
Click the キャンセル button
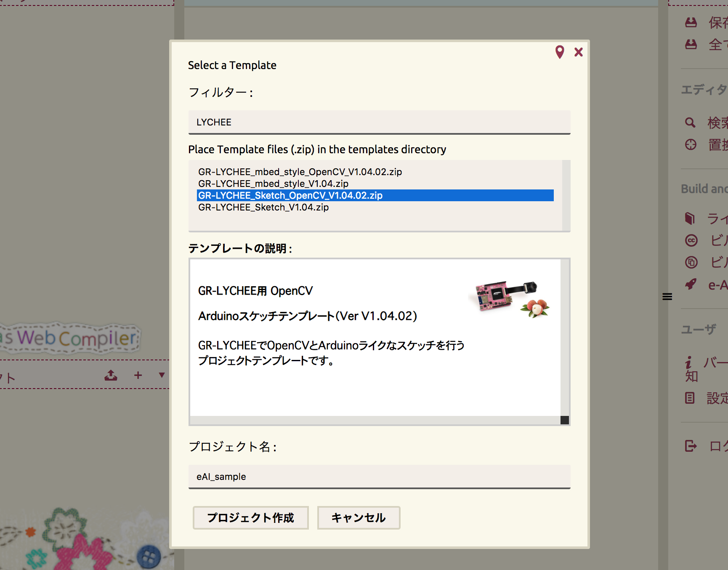tap(359, 518)
